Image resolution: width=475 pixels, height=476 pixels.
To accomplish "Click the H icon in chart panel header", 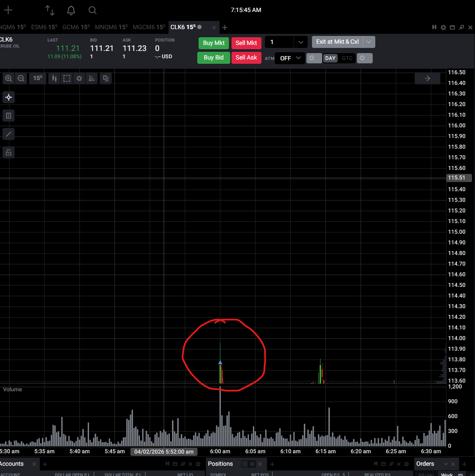I will 434,27.
